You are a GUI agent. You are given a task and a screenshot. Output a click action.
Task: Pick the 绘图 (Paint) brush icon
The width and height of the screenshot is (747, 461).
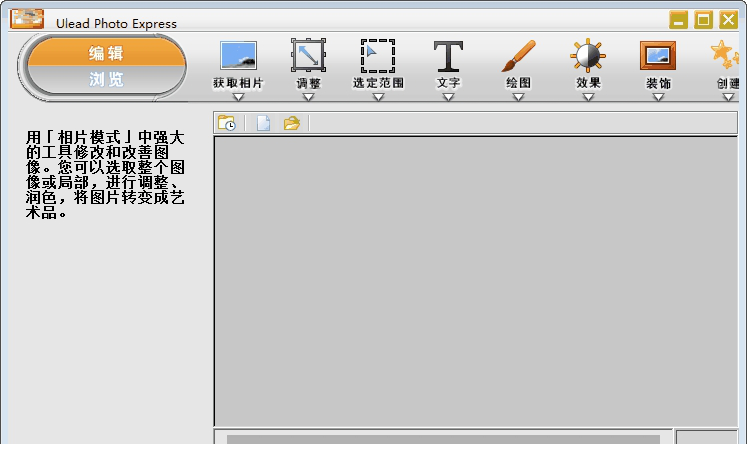[x=518, y=56]
